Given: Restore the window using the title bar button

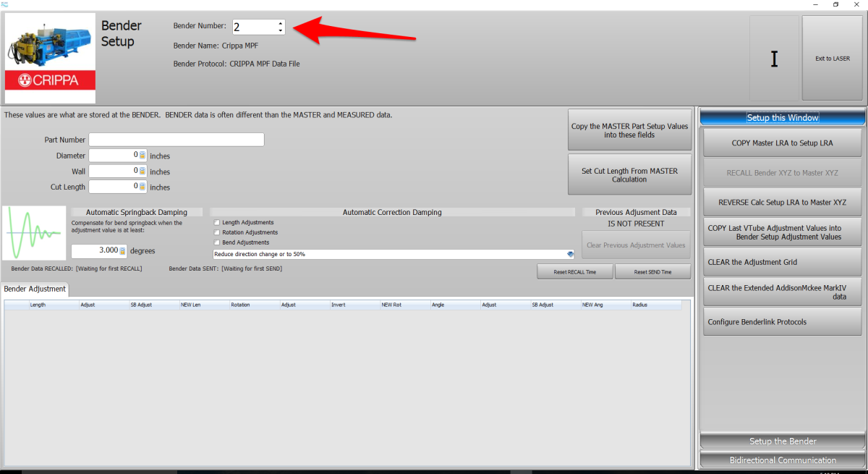Looking at the screenshot, I should click(835, 4).
